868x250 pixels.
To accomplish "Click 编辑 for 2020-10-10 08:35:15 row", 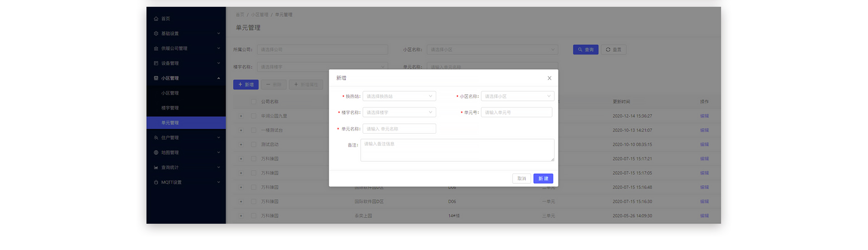I will click(704, 144).
